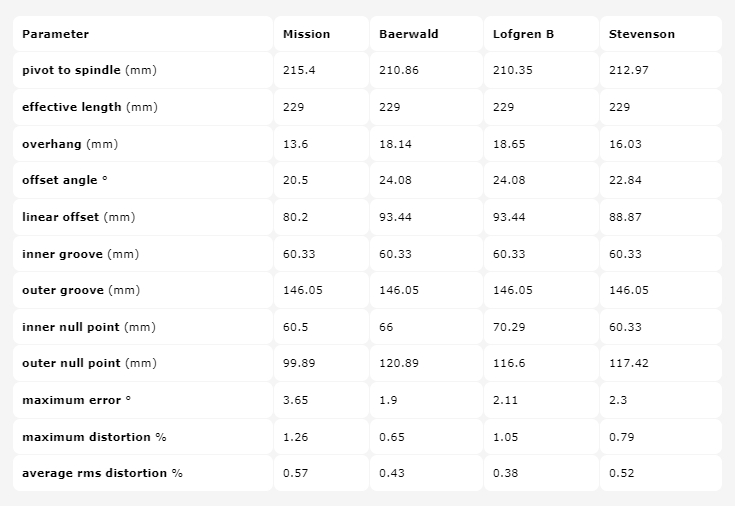The width and height of the screenshot is (735, 506).
Task: Click the Parameter column header
Action: pos(55,34)
